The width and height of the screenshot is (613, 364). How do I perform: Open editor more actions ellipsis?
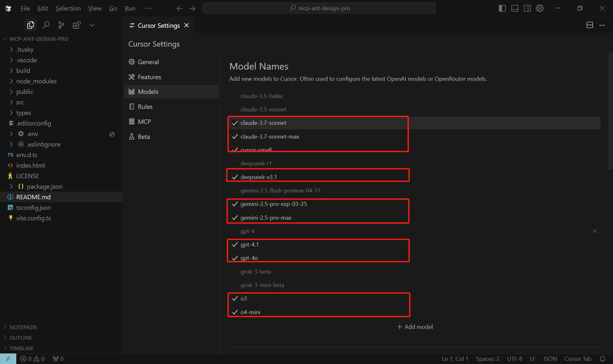tap(602, 25)
